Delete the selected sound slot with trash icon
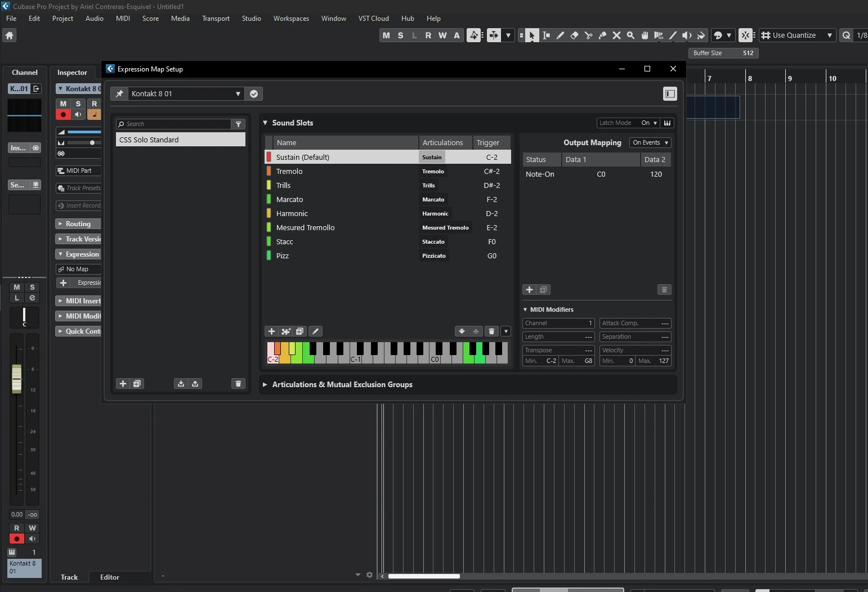Screen dimensions: 868x592 pos(491,331)
